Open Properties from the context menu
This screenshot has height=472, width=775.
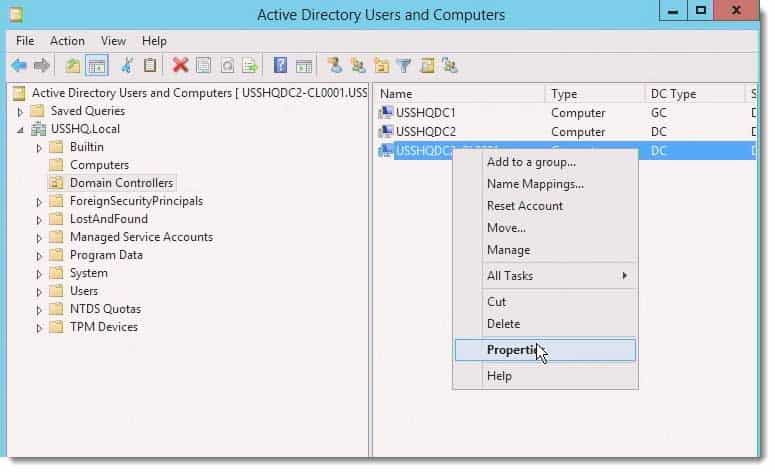click(x=545, y=350)
